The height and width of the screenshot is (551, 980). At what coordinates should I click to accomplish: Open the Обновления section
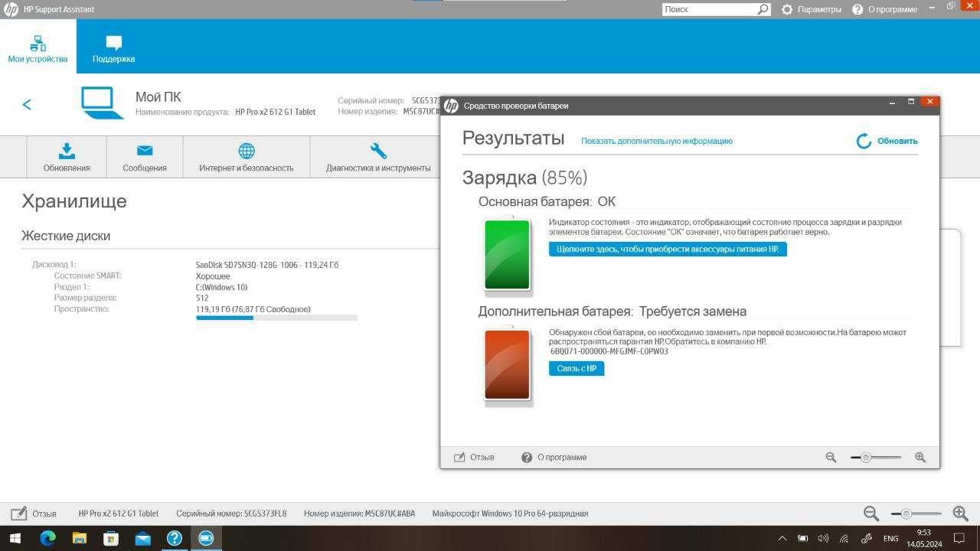(67, 157)
